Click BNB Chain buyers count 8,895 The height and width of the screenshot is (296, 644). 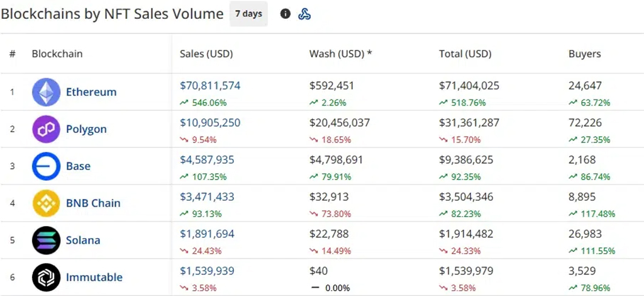(582, 196)
